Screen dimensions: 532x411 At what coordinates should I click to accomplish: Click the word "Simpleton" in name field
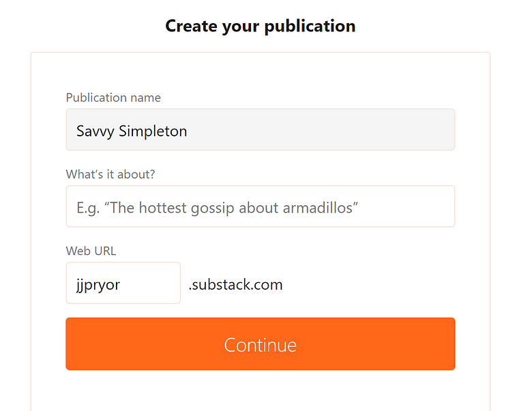coord(153,131)
